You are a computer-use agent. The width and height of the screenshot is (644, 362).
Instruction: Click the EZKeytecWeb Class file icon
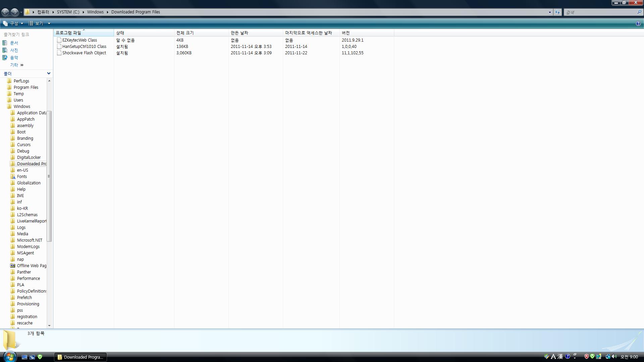pos(59,40)
